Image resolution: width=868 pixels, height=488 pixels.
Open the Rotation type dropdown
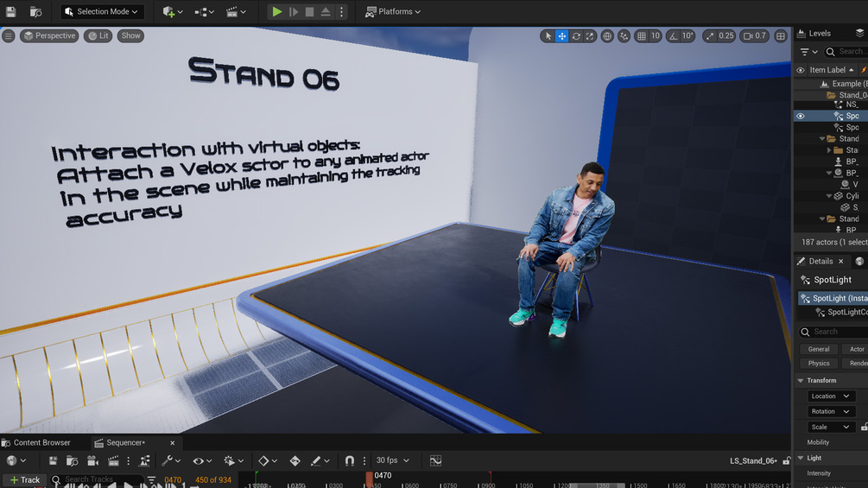(831, 412)
